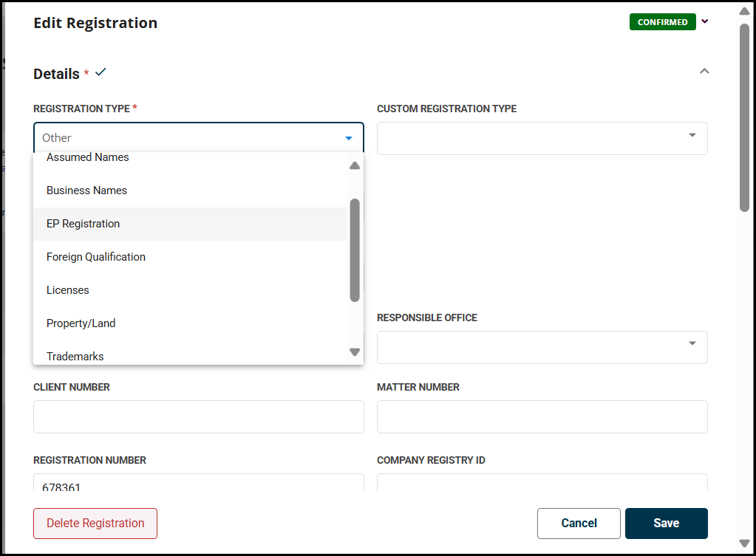This screenshot has height=556, width=756.
Task: Click the dropdown list scrollbar thumb
Action: click(355, 250)
